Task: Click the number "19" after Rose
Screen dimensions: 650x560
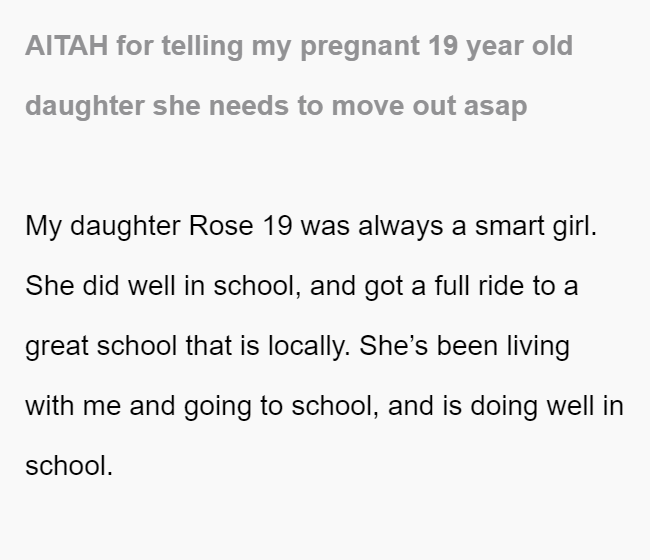Action: click(277, 226)
